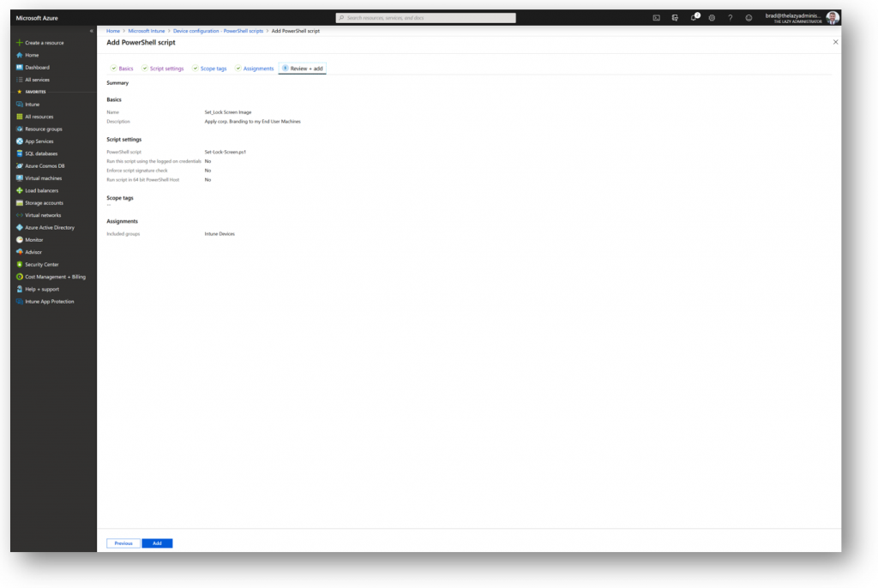The height and width of the screenshot is (588, 878).
Task: Open the All services list icon
Action: pos(20,80)
